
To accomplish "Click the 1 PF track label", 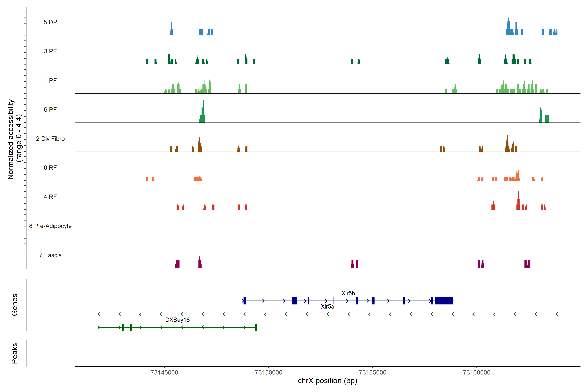I will tap(50, 81).
